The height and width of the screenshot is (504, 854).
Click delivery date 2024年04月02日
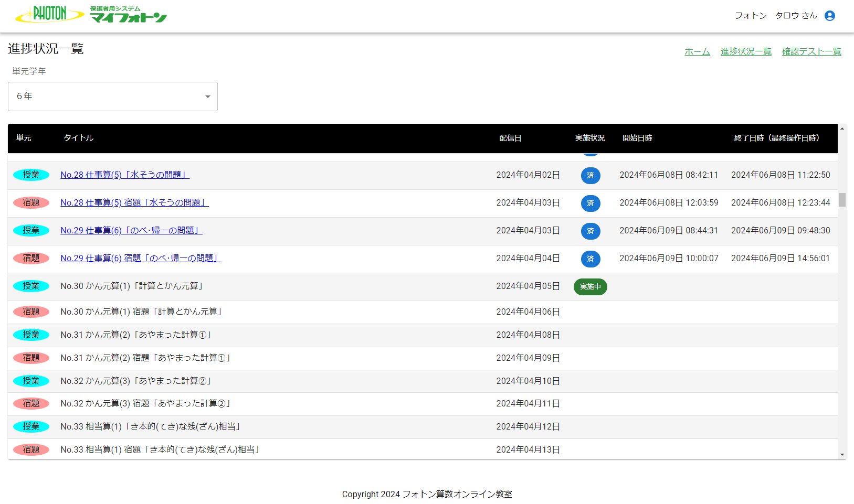(528, 175)
